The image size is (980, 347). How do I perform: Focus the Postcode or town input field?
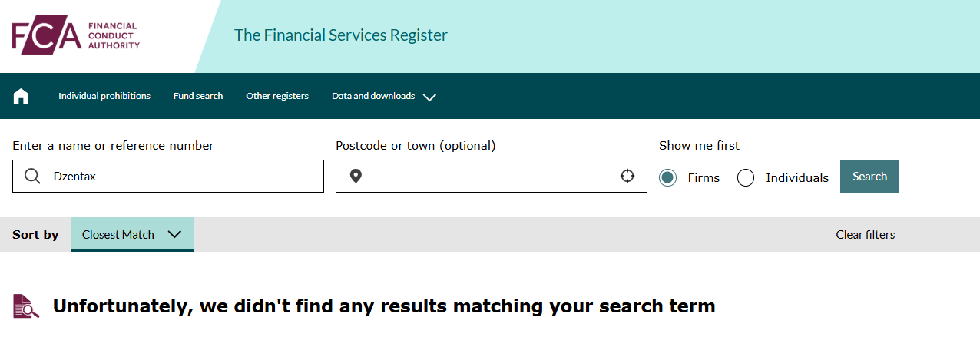[x=492, y=176]
